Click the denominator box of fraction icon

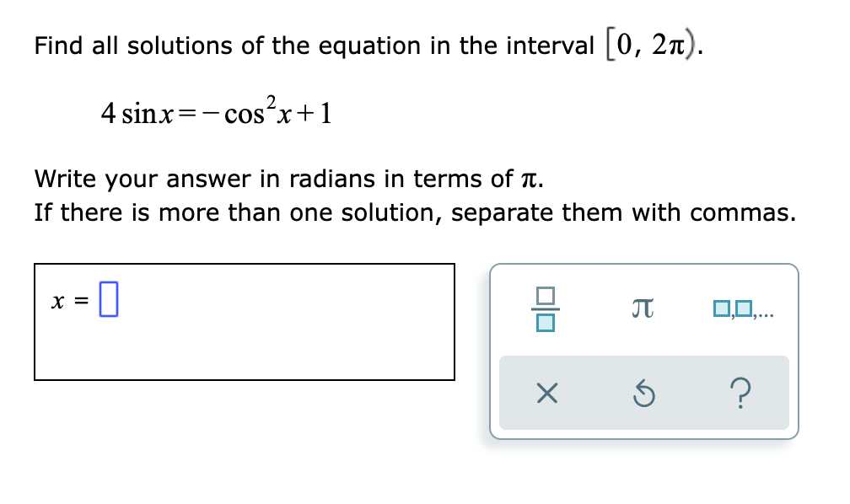(x=546, y=323)
